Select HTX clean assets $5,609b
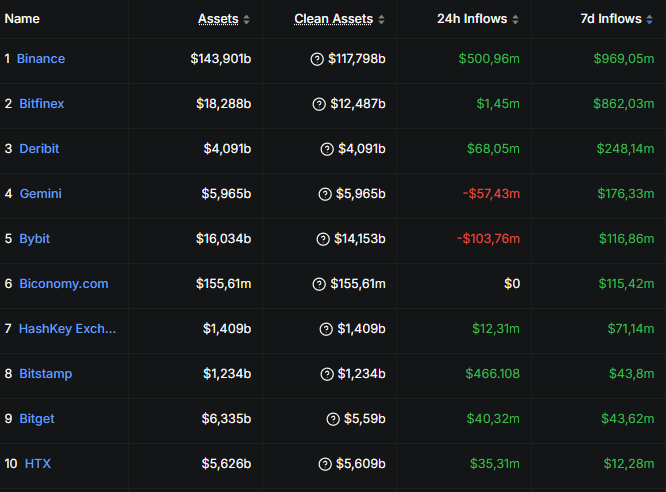 [361, 464]
